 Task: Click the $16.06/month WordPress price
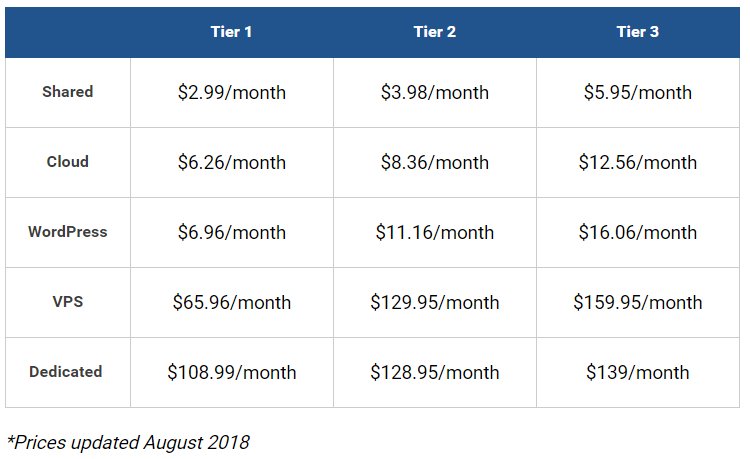tap(638, 232)
